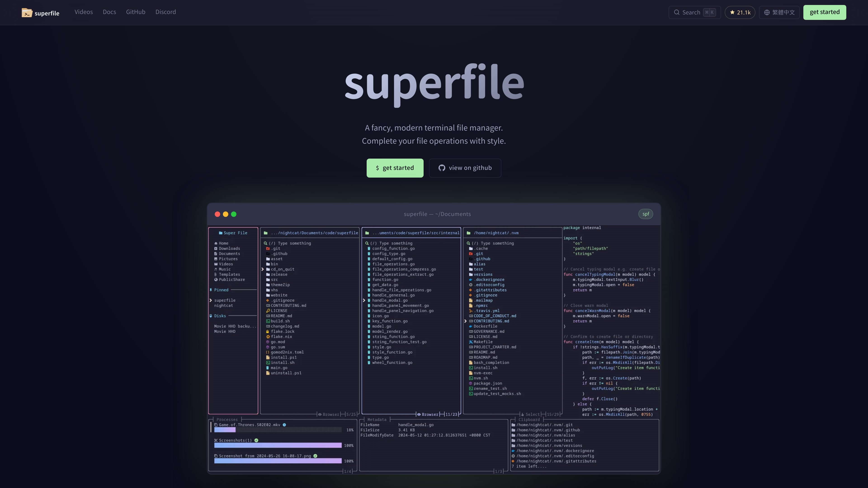Click the Dockerfile whale icon

click(x=471, y=326)
